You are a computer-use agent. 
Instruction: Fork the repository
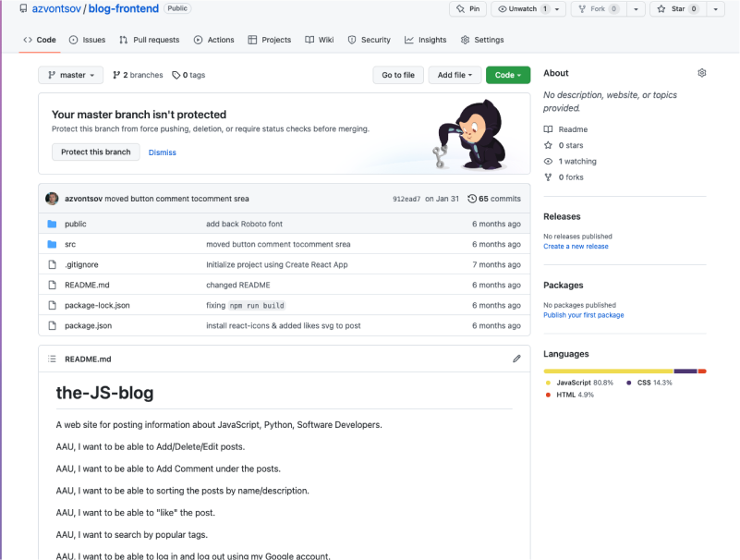click(599, 8)
